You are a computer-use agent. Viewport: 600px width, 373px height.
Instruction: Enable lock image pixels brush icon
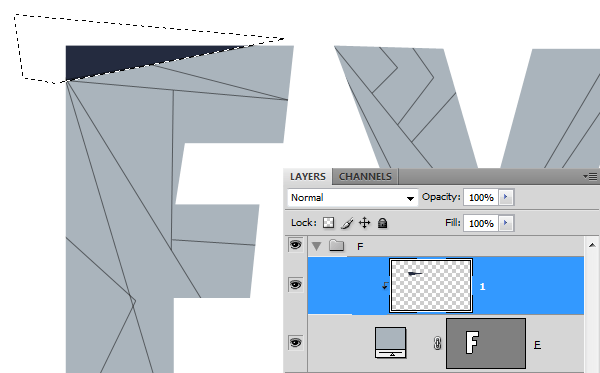(x=347, y=223)
